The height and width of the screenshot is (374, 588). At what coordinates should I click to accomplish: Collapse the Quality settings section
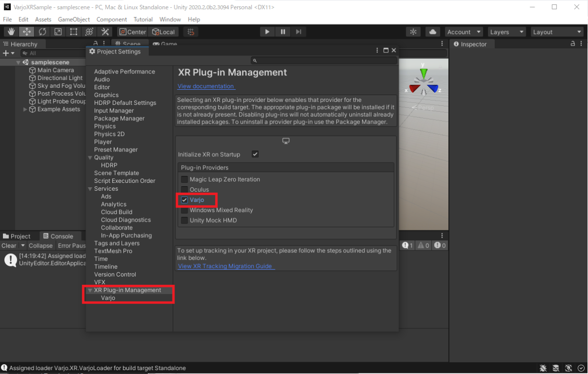[x=90, y=157]
